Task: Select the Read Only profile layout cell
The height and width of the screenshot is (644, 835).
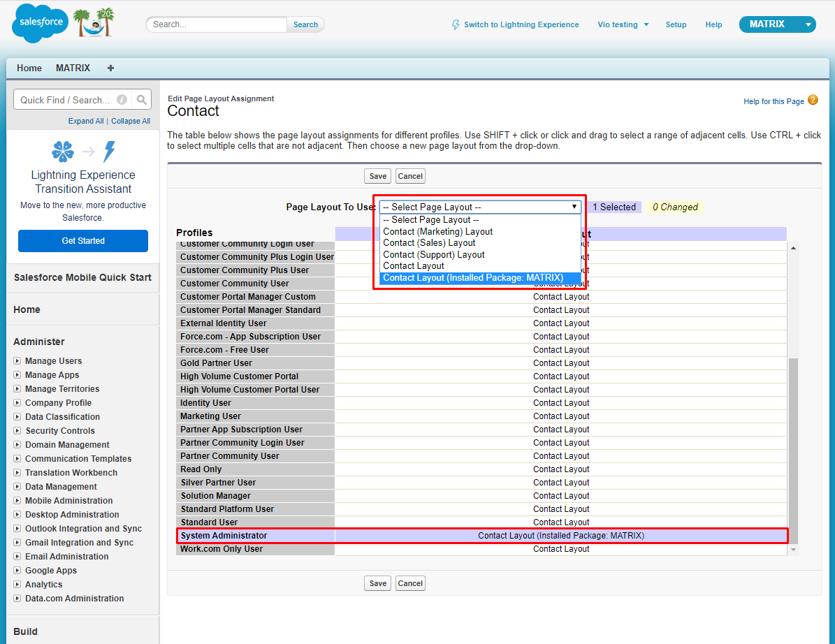Action: (x=561, y=469)
